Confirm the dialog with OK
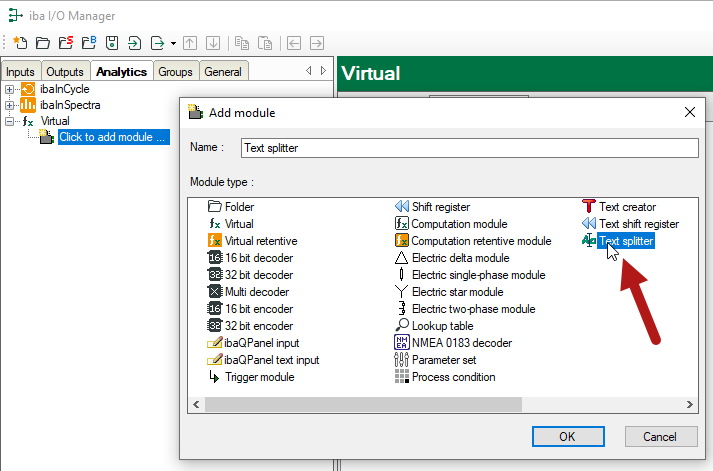 point(567,436)
